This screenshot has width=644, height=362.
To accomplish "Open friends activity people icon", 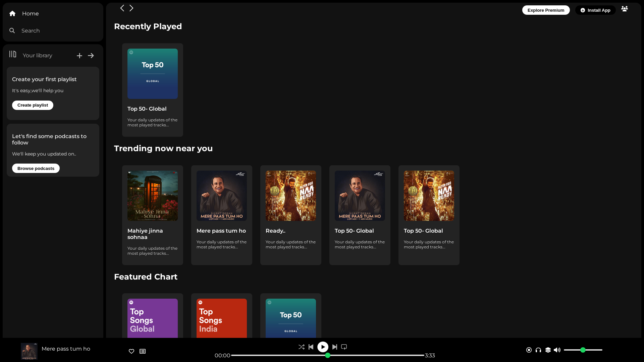I will [x=625, y=9].
